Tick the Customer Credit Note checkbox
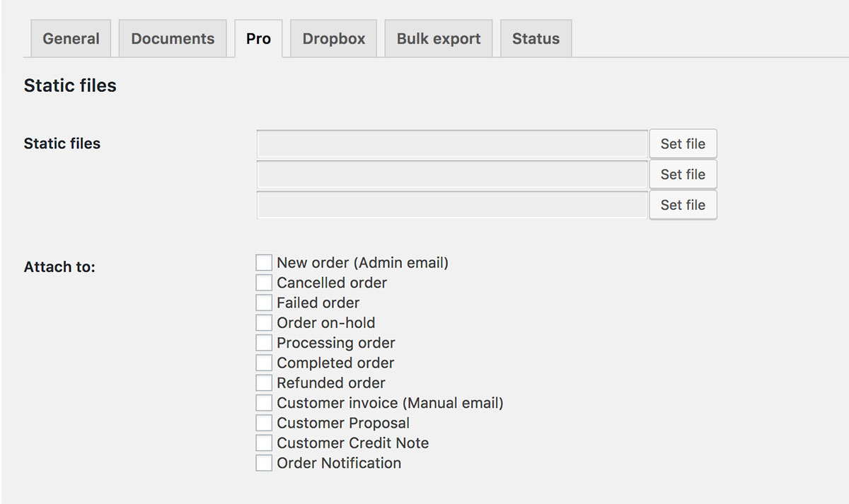Viewport: 849px width, 504px height. [x=264, y=443]
